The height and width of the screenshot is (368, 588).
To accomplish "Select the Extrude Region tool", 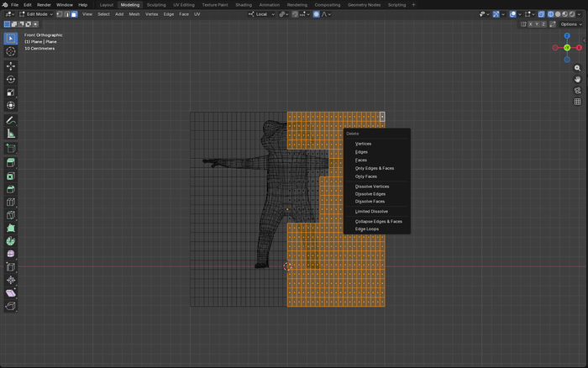I will point(11,162).
